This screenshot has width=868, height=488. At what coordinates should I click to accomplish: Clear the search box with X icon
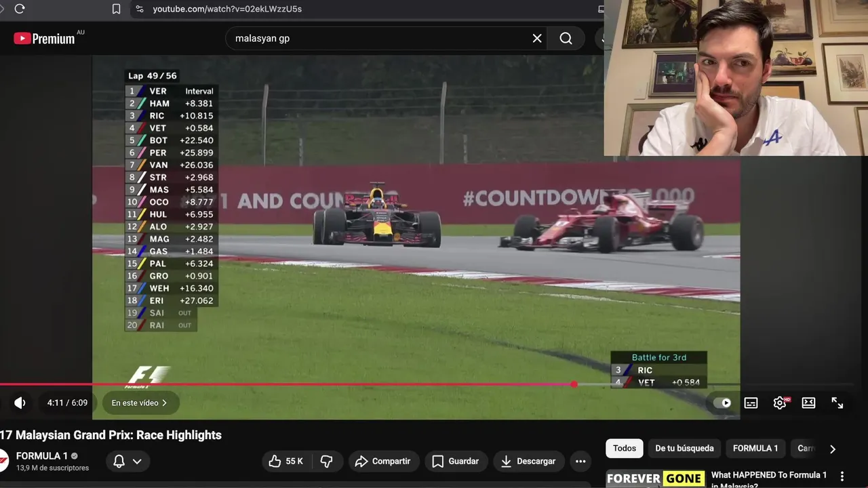[x=537, y=38]
